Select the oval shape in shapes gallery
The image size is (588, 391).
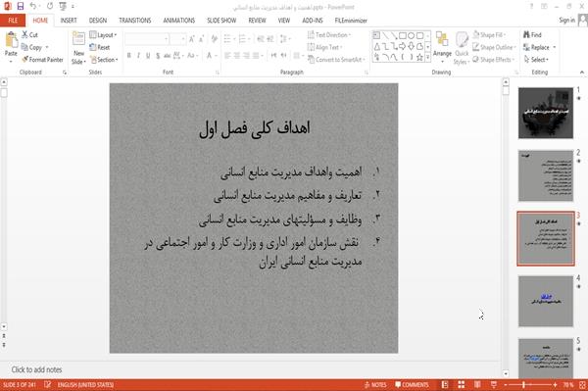tap(412, 36)
